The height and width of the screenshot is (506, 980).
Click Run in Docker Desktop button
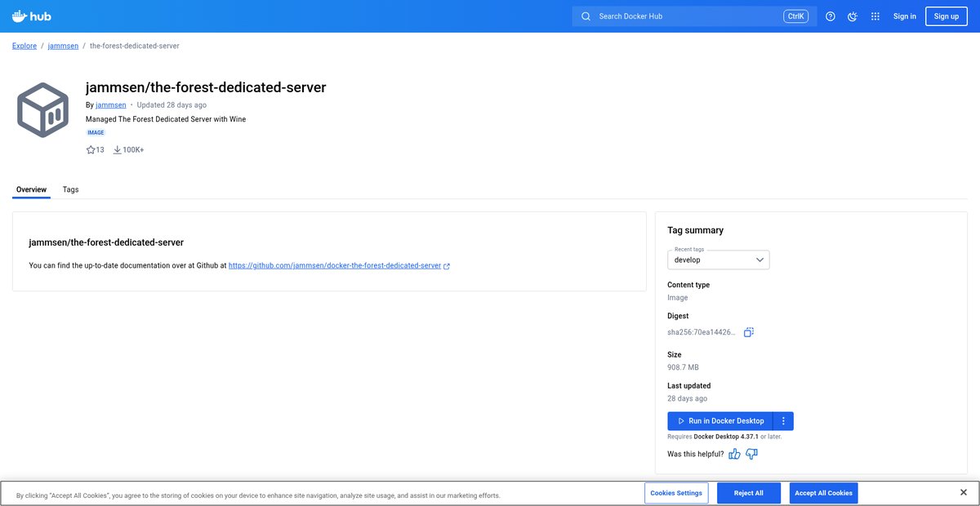coord(719,421)
